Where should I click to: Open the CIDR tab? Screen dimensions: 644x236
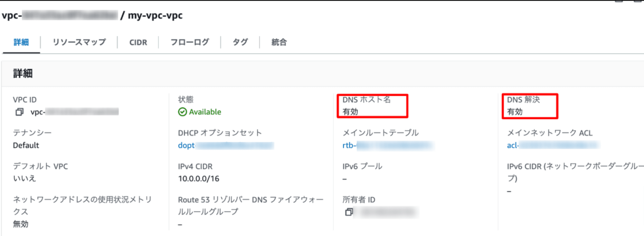click(138, 42)
